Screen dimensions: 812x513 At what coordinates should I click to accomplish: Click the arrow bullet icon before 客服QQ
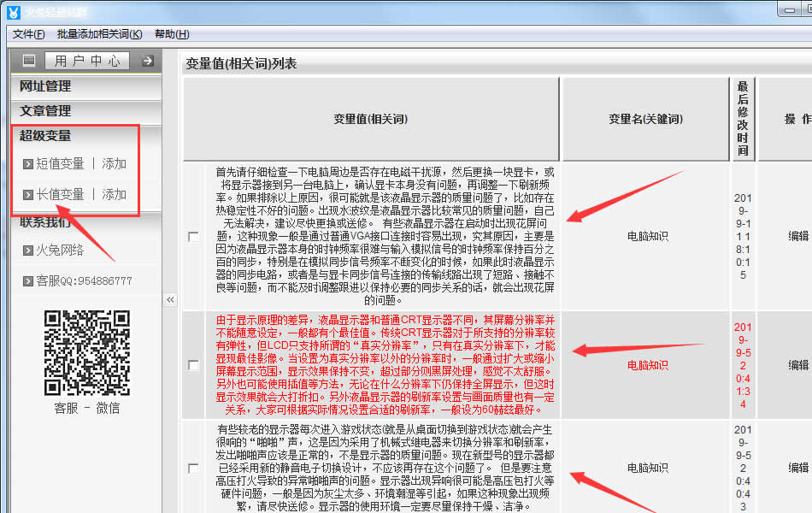28,280
